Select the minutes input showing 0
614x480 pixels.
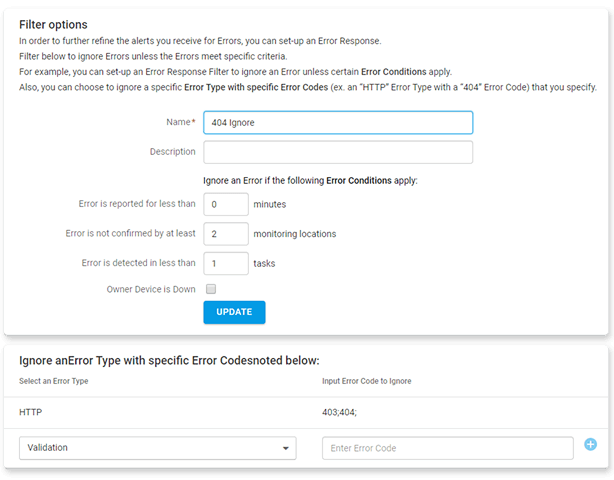coord(226,204)
